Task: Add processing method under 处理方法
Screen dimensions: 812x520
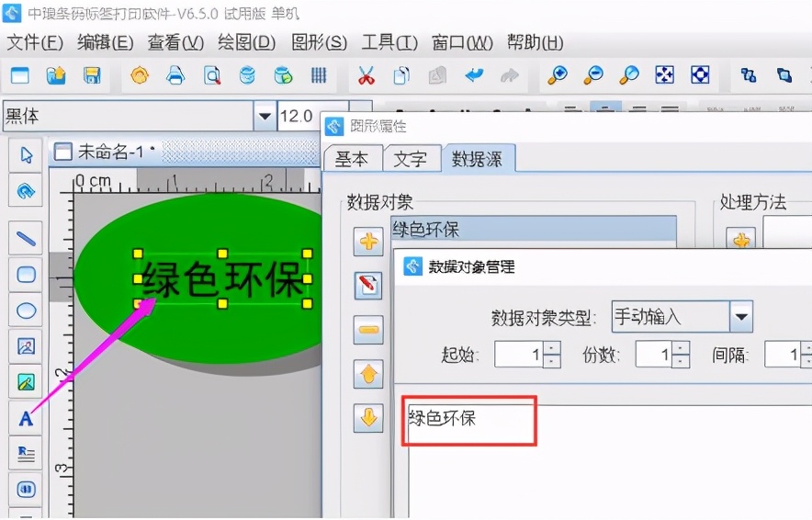Action: [x=741, y=239]
